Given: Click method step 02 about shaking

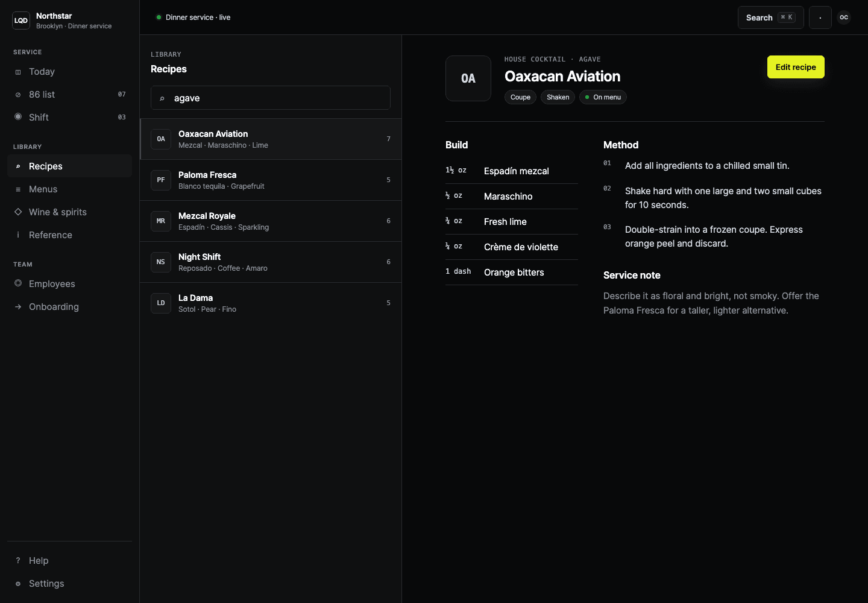Looking at the screenshot, I should coord(723,198).
